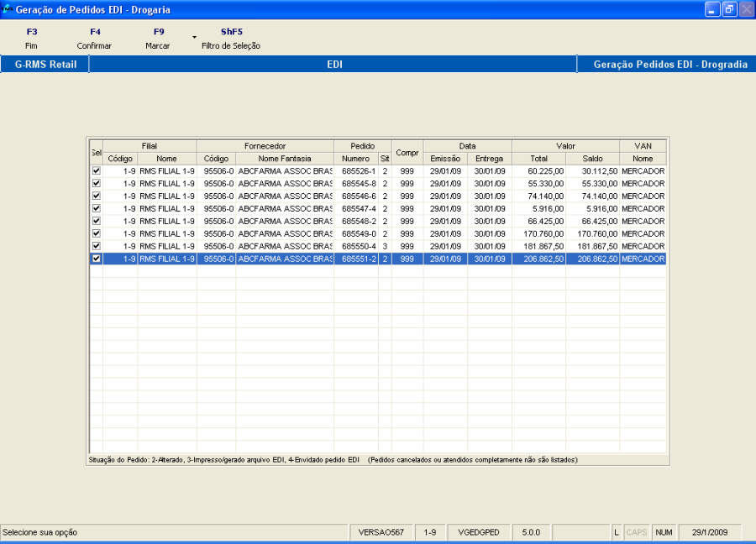756x544 pixels.
Task: Click the G-RMS Retail header label
Action: (45, 64)
